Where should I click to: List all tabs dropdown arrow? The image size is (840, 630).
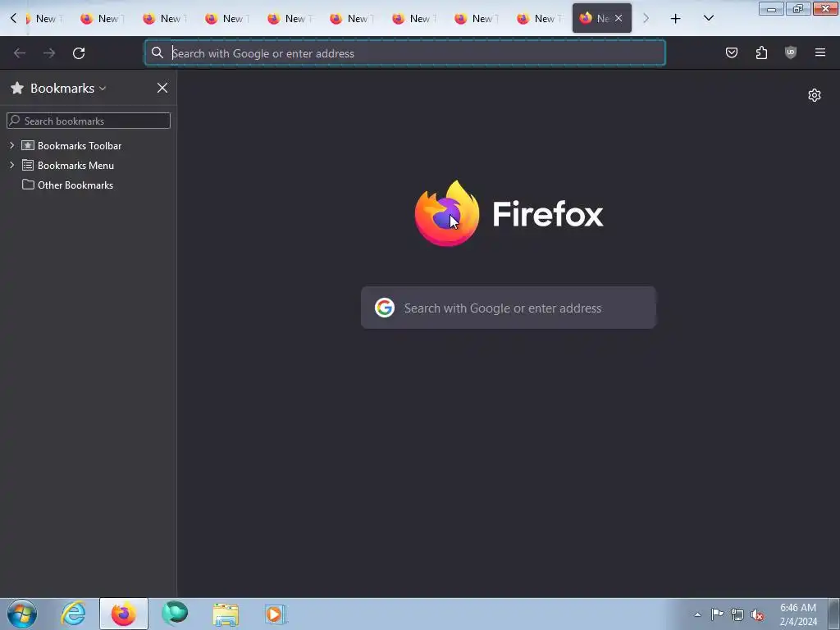(x=708, y=18)
